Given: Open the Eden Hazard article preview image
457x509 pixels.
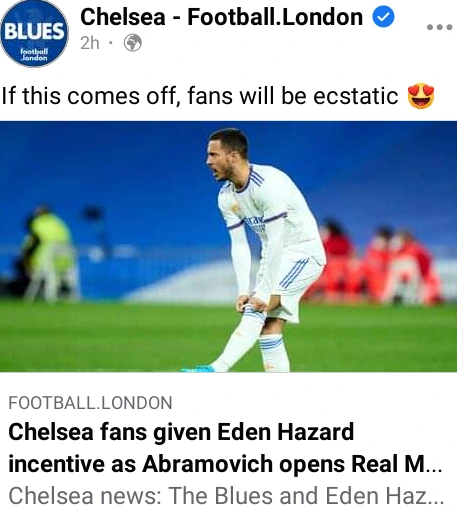Looking at the screenshot, I should pyautogui.click(x=228, y=246).
